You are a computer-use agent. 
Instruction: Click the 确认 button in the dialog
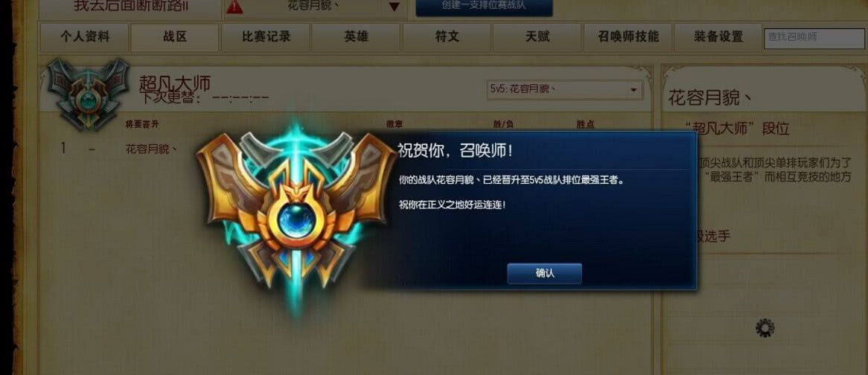tap(545, 274)
